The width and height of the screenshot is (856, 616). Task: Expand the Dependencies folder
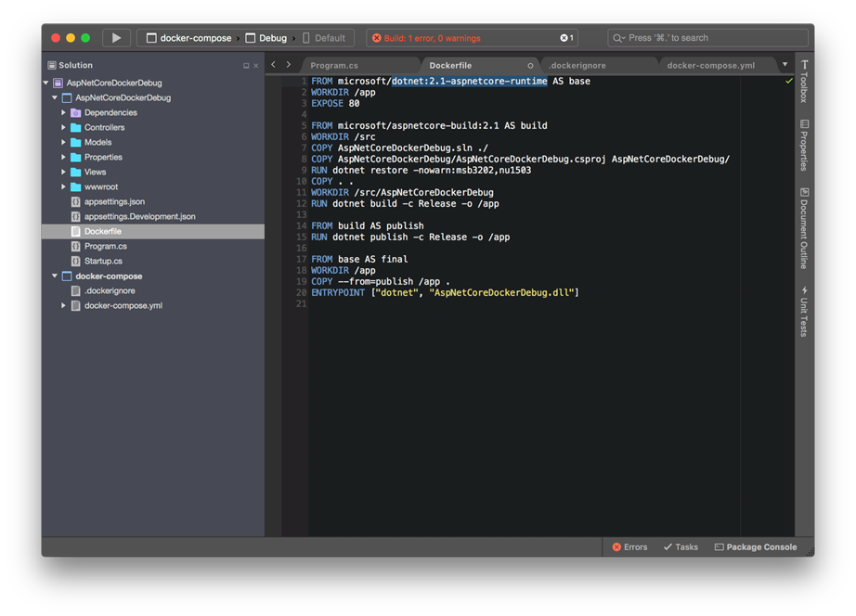coord(63,113)
